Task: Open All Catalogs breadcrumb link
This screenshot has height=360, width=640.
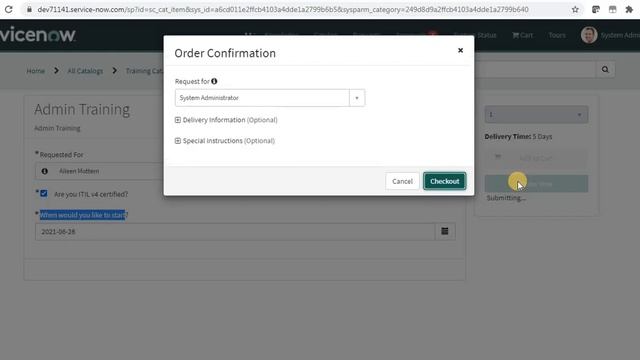Action: coord(85,71)
